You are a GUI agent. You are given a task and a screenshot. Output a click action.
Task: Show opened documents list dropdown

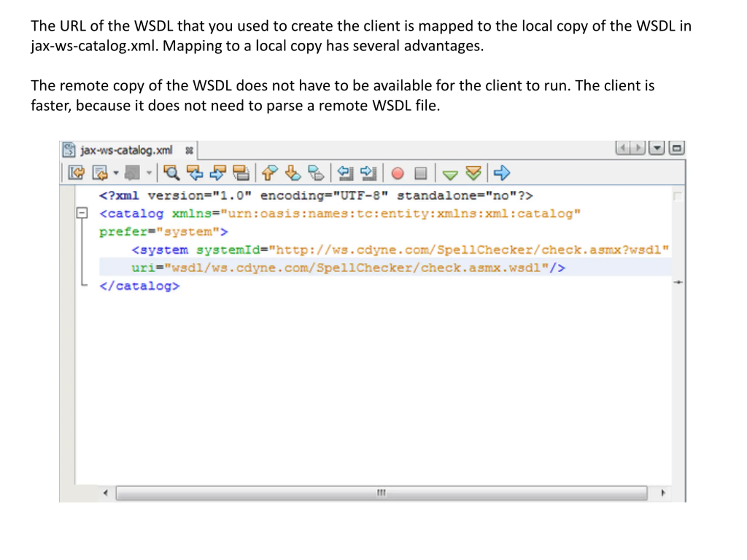(657, 148)
